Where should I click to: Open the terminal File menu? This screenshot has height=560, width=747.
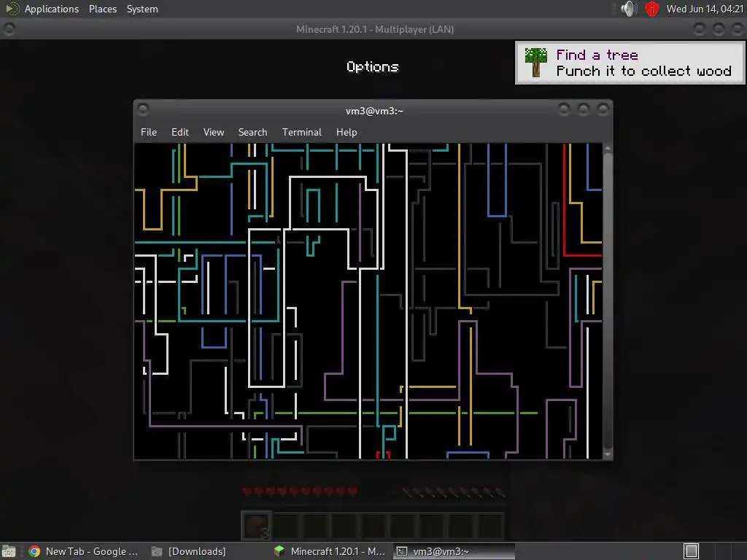click(x=149, y=133)
